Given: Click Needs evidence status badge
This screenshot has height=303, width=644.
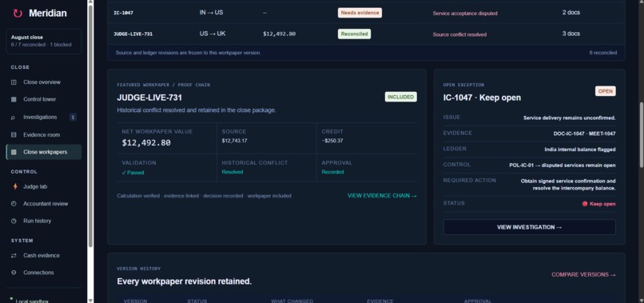Looking at the screenshot, I should [x=360, y=13].
